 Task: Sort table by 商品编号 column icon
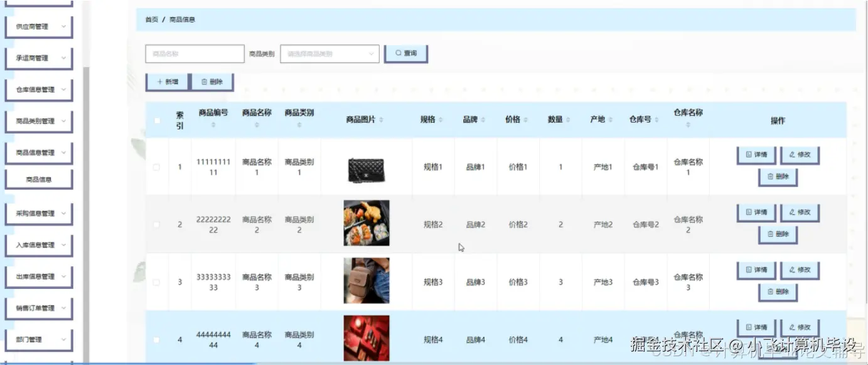point(213,126)
